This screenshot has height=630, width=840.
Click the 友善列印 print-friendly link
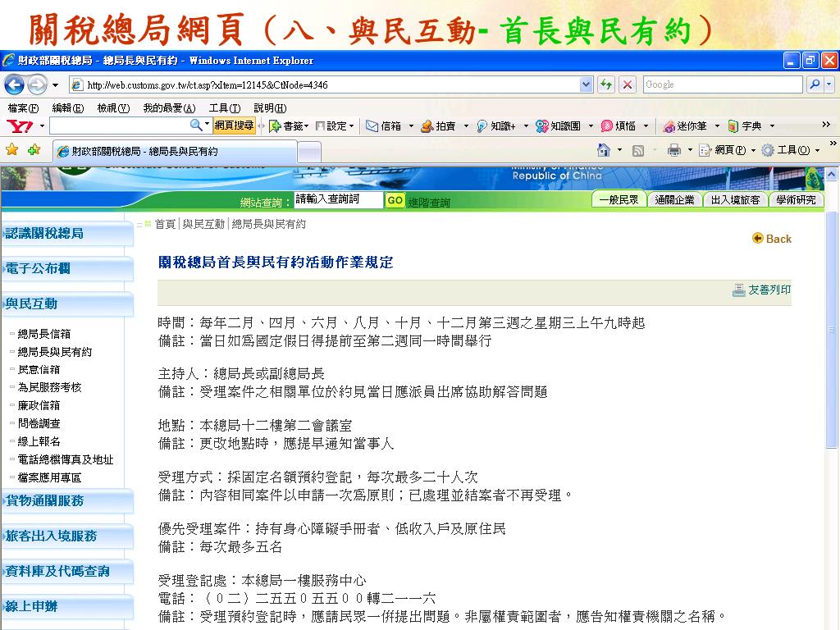coord(762,290)
